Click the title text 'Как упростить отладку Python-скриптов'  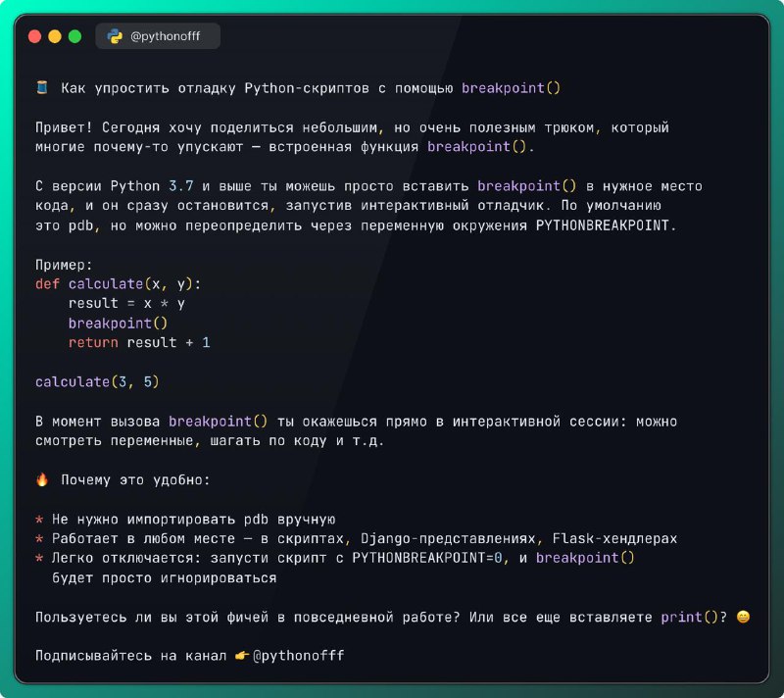click(215, 88)
